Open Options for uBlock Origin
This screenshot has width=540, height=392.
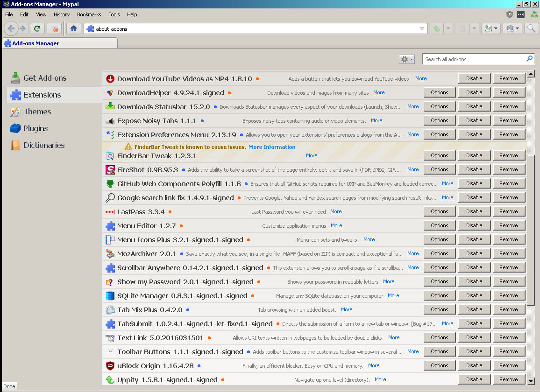(x=440, y=365)
